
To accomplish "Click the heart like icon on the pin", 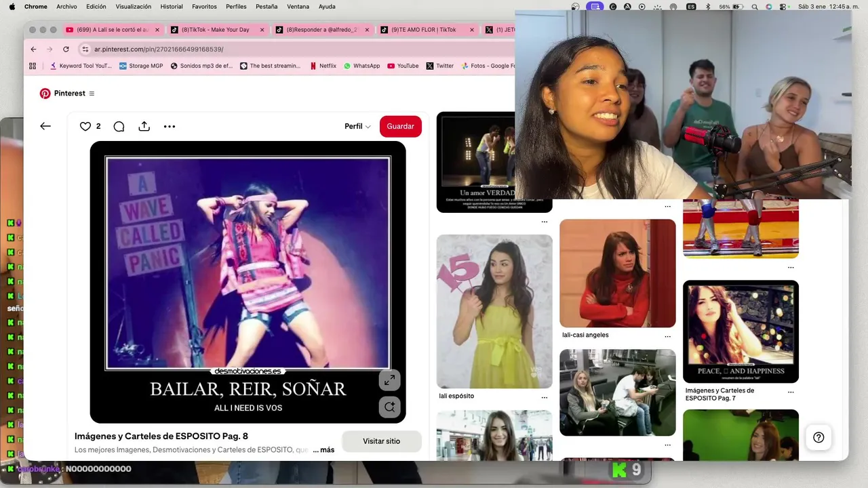I will click(x=85, y=126).
